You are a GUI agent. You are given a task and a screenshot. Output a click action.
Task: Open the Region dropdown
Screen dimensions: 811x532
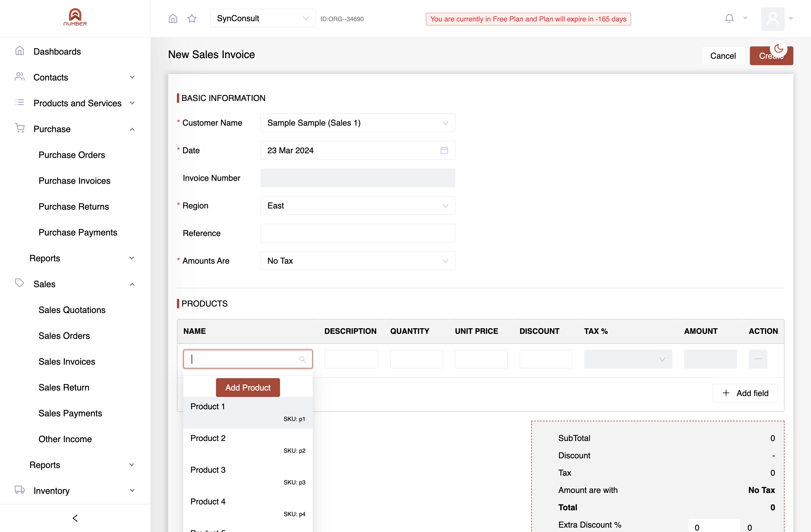(x=357, y=206)
